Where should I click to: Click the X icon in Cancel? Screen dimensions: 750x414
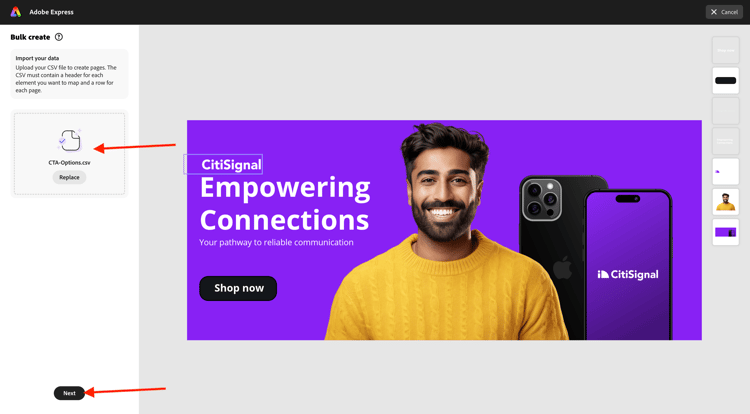(714, 12)
